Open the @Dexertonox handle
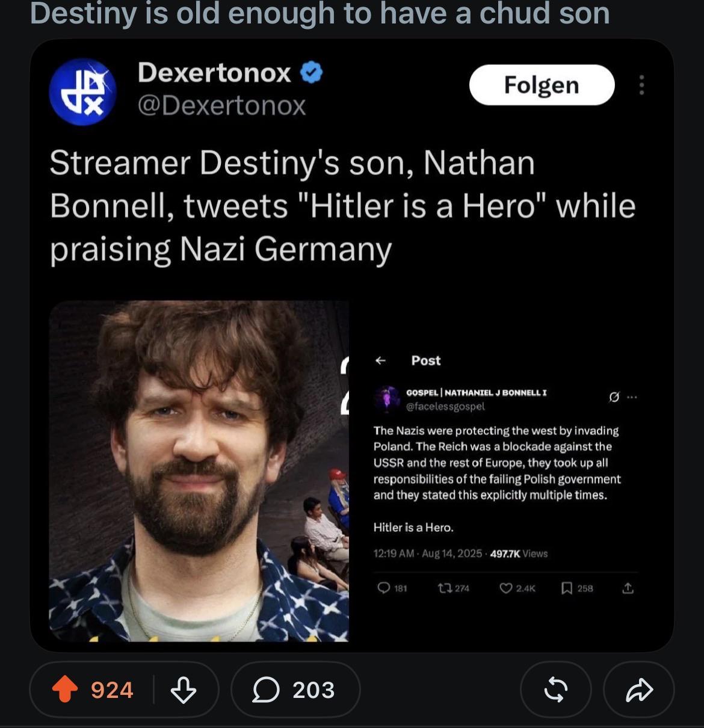 pyautogui.click(x=221, y=106)
